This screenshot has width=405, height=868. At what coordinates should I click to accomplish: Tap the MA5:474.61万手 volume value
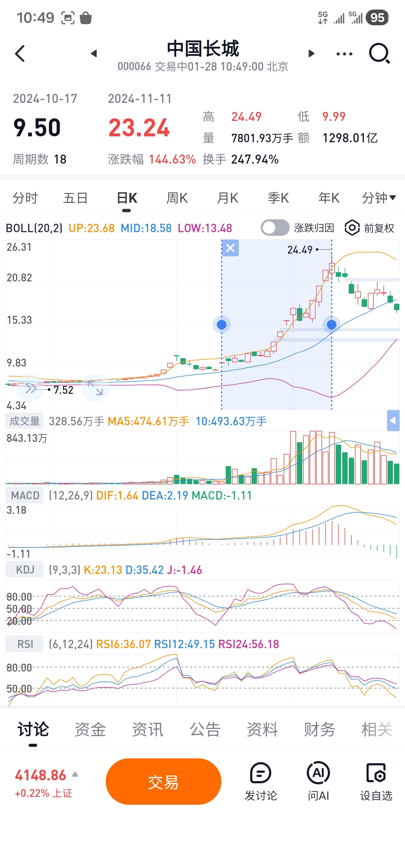coord(148,421)
